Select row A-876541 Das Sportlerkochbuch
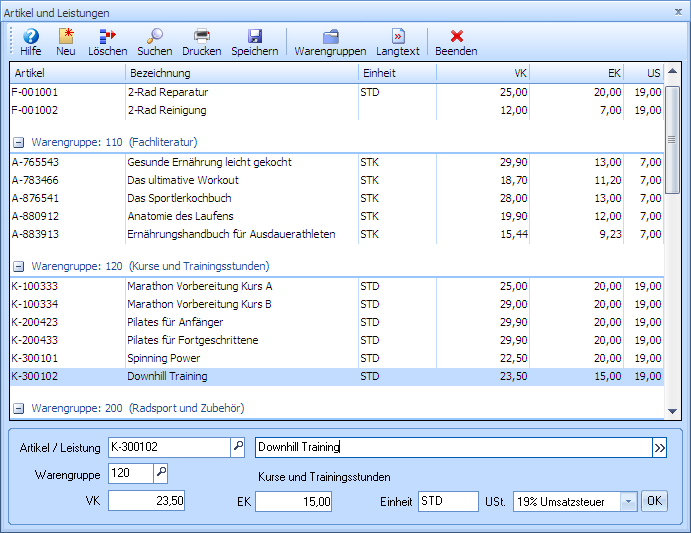691x533 pixels. pyautogui.click(x=337, y=199)
